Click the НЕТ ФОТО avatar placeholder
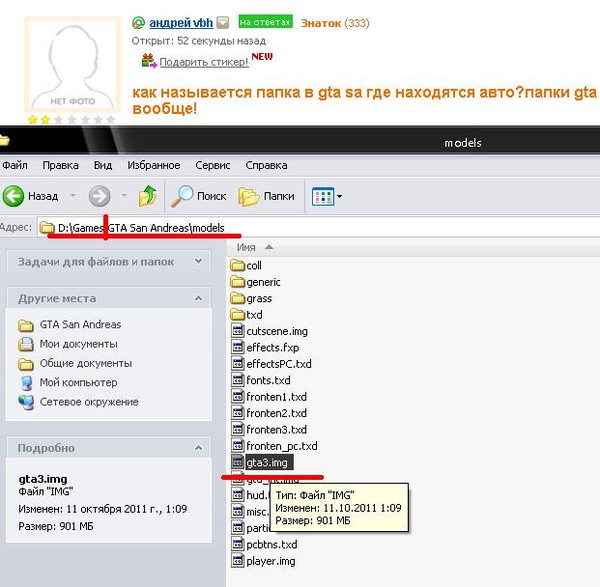Screen dimensions: 600x587 (x=72, y=64)
